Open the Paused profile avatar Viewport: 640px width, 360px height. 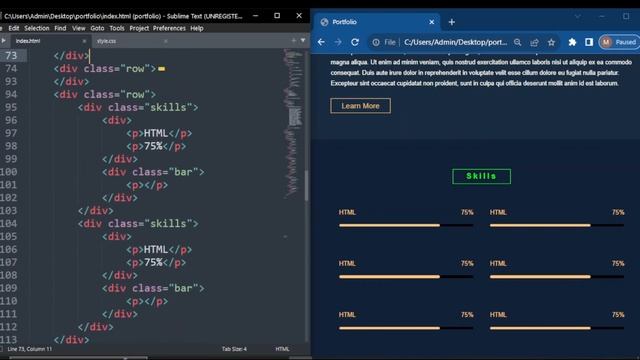[x=619, y=42]
